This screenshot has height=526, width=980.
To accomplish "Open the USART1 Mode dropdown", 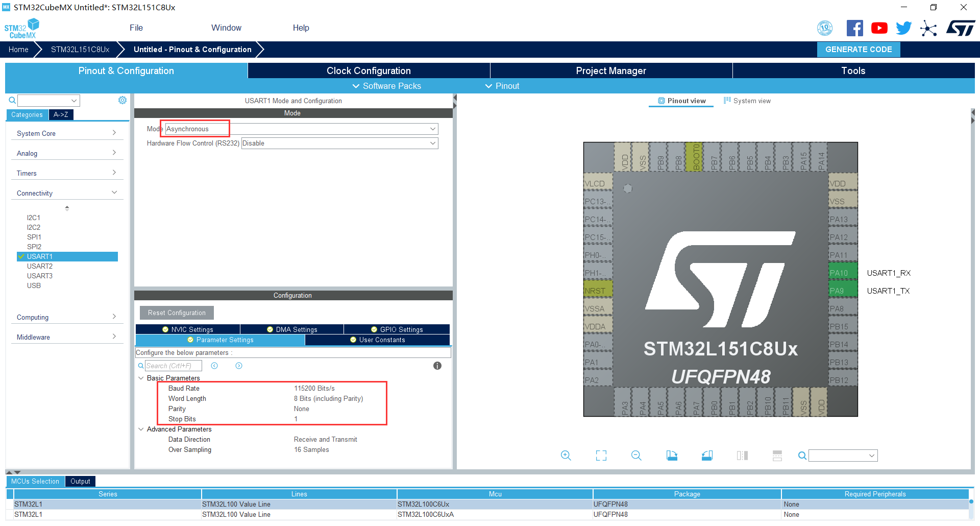I will coord(301,129).
